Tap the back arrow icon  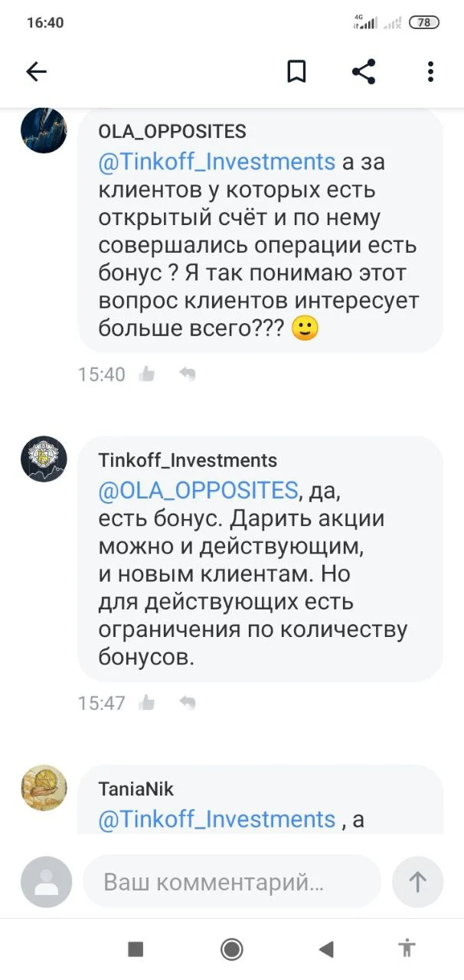(x=36, y=72)
